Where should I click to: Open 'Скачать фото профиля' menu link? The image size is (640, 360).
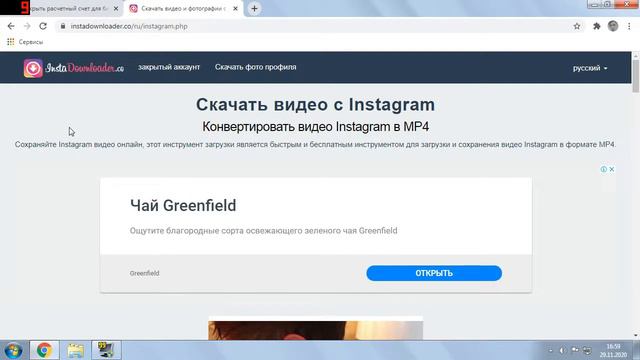pos(256,67)
